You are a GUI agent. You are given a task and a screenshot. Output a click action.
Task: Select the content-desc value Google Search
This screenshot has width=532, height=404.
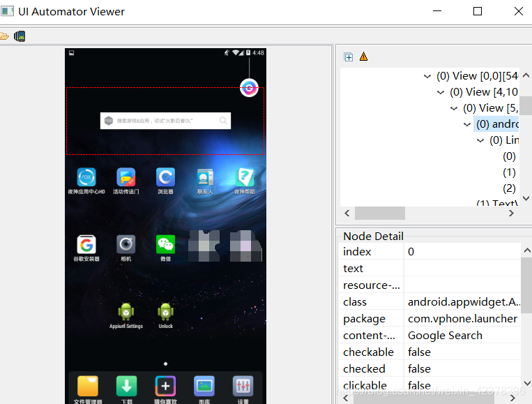462,336
